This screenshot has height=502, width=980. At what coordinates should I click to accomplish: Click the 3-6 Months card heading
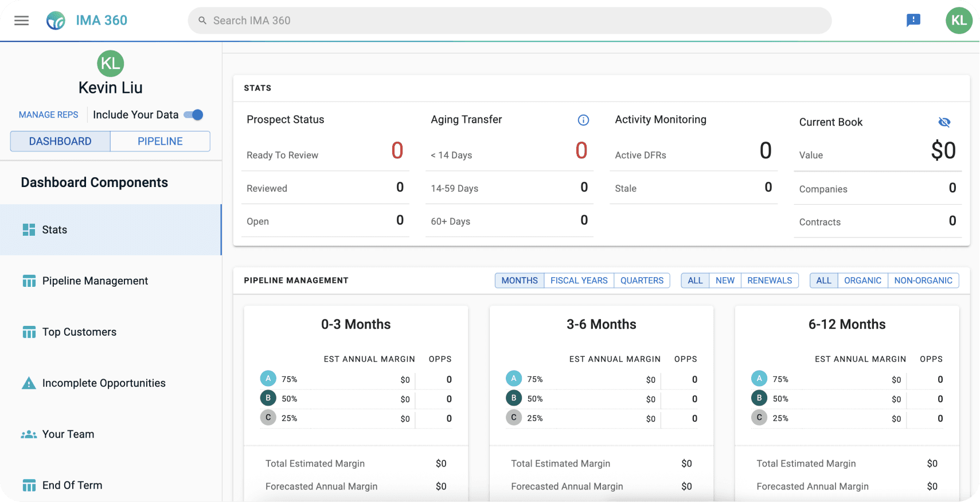click(602, 325)
